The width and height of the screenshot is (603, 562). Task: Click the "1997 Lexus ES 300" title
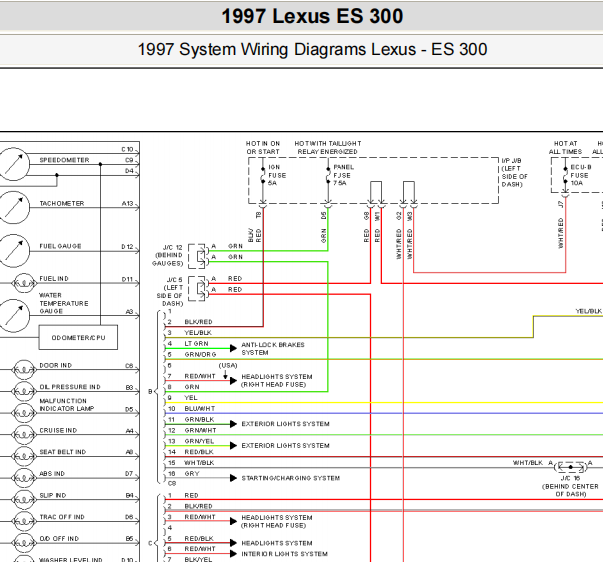coord(312,16)
